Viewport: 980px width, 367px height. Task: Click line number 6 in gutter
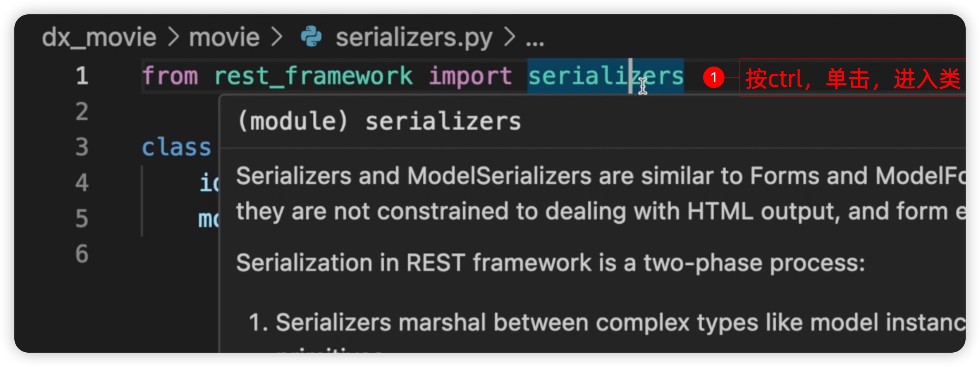[82, 254]
